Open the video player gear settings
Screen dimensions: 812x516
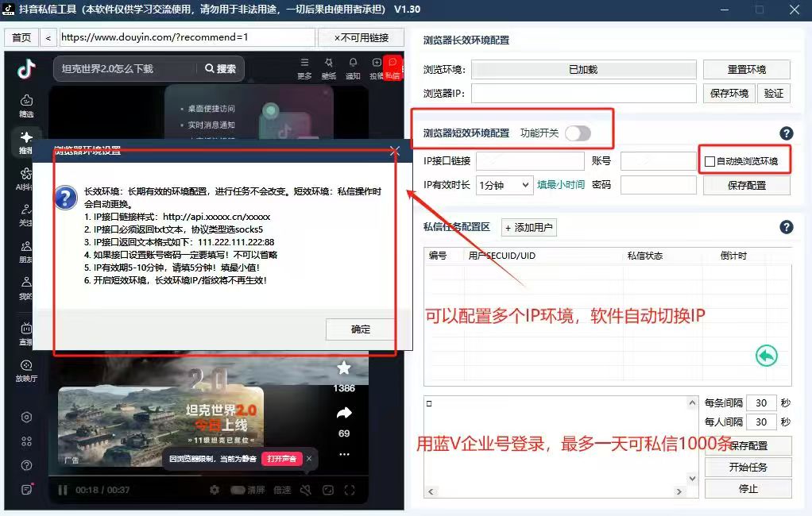click(215, 490)
